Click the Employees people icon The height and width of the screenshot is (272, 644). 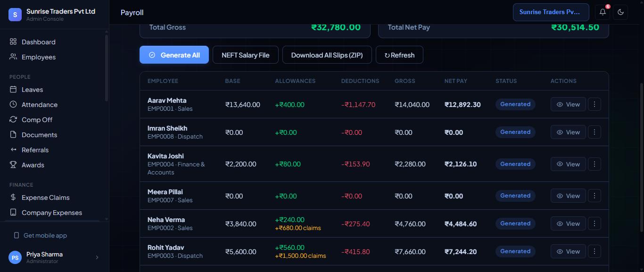pos(13,57)
